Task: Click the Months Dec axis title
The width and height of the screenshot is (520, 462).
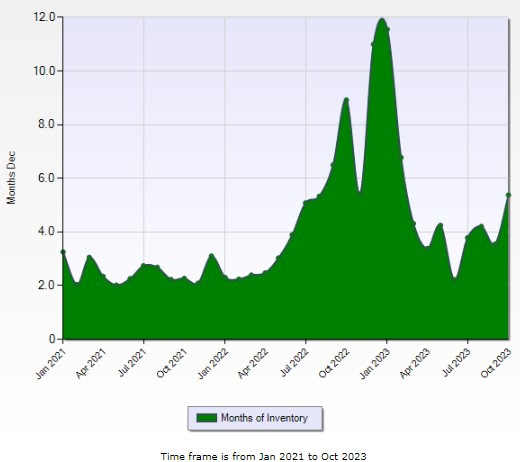Action: [11, 178]
